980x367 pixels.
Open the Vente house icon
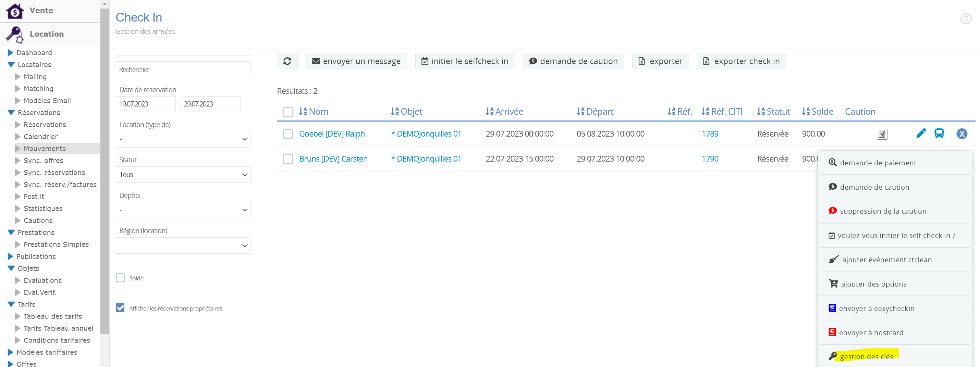tap(15, 11)
